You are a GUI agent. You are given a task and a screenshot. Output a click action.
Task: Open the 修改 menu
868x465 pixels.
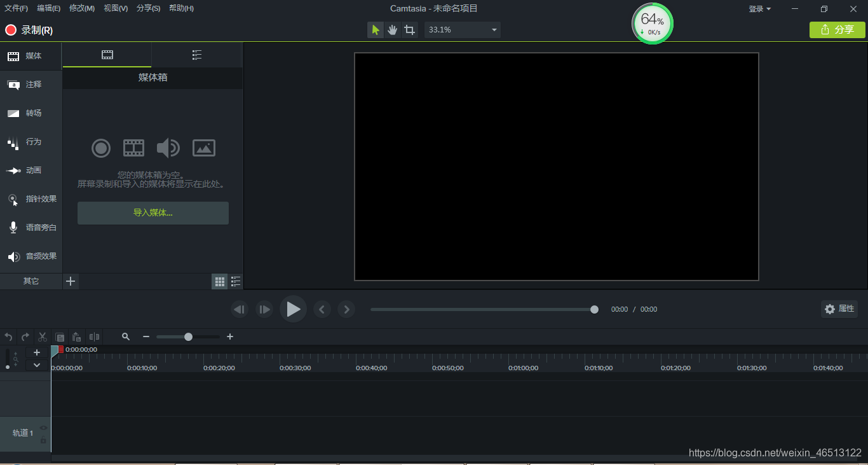(82, 8)
